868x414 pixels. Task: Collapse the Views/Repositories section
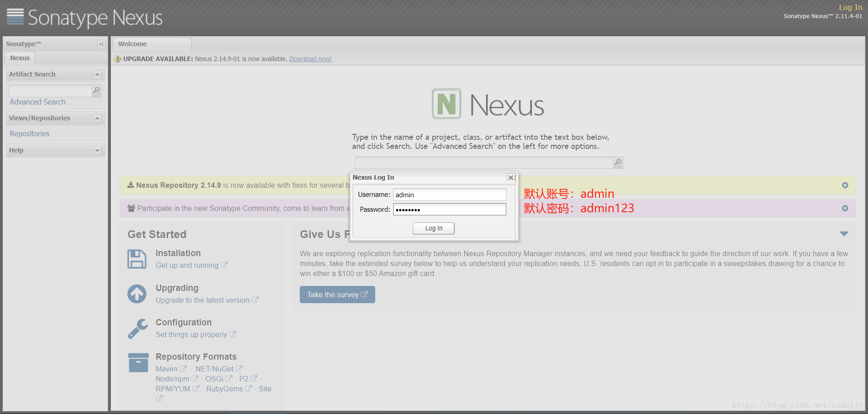tap(97, 118)
